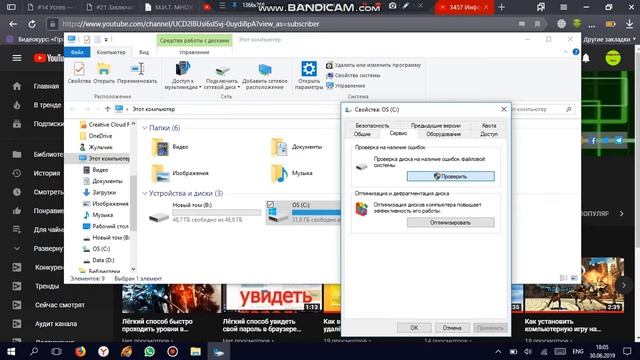Screen dimensions: 640x360
Task: Open В тренде in YouTube sidebar
Action: coord(36,105)
